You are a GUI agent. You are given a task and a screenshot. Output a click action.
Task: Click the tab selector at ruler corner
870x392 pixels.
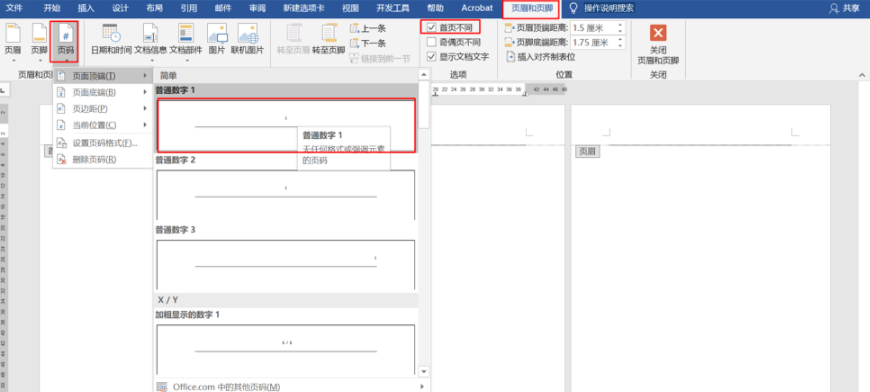pos(3,89)
